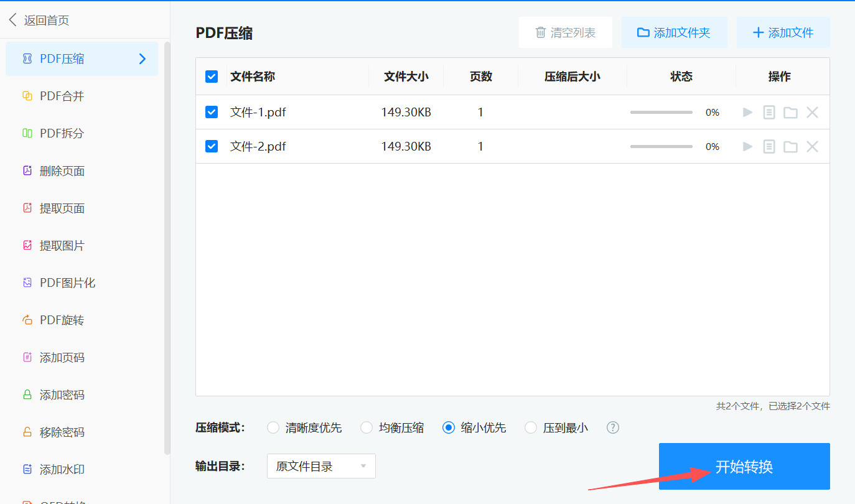Click the 清空列表 button
Viewport: 855px width, 504px height.
pyautogui.click(x=566, y=32)
